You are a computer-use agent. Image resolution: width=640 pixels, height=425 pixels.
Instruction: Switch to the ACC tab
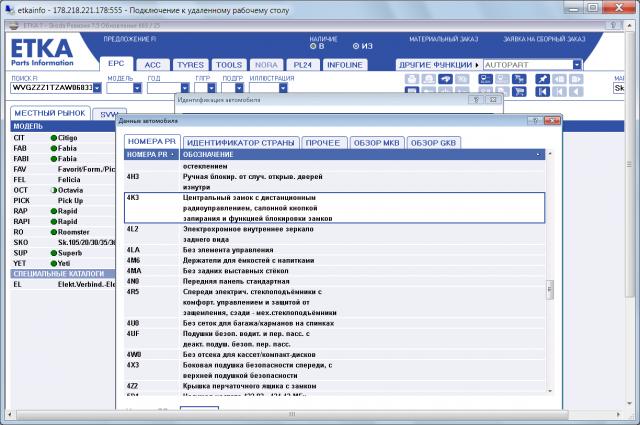click(x=152, y=65)
